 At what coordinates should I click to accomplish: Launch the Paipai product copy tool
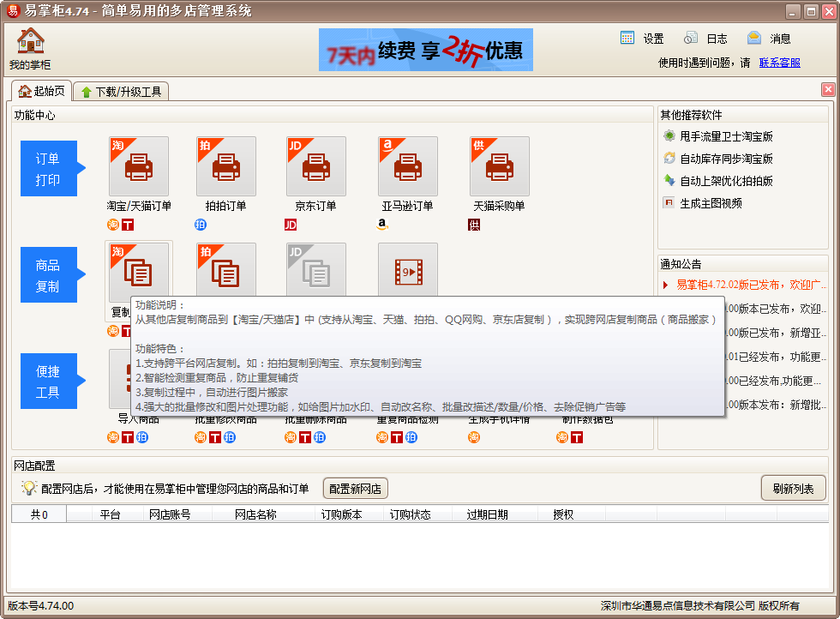pos(226,270)
